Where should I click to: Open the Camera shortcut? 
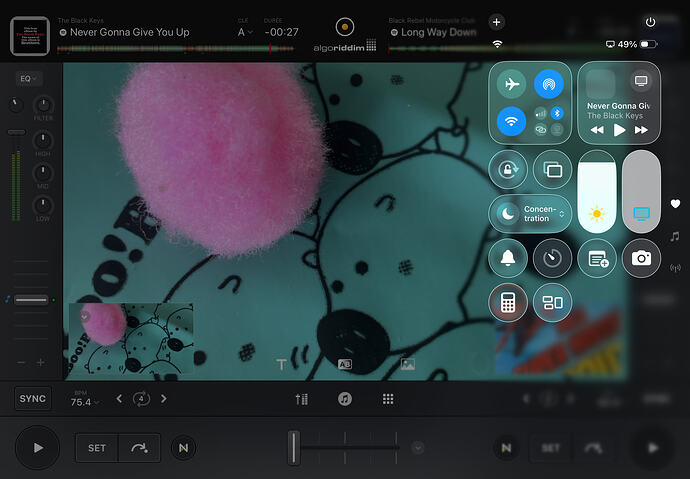click(641, 258)
